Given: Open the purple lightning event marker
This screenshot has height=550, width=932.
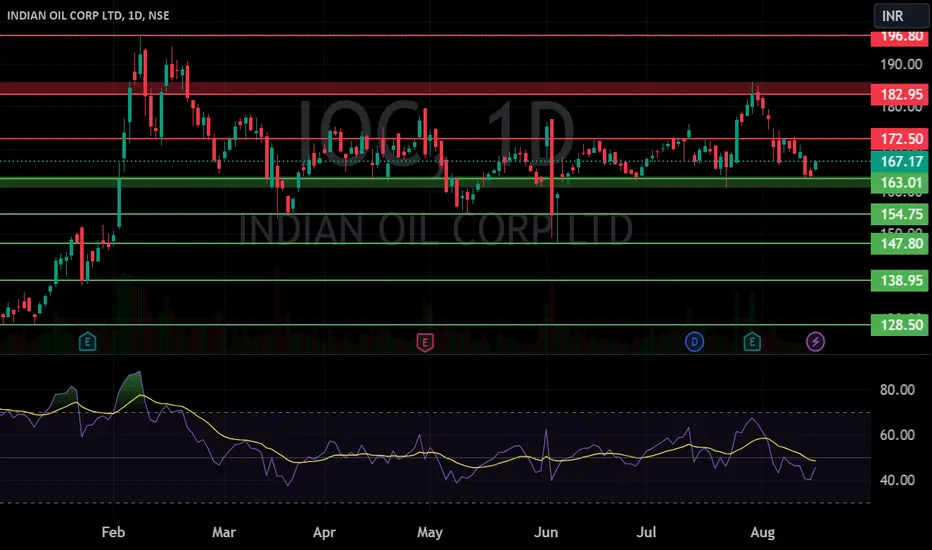Looking at the screenshot, I should click(816, 342).
